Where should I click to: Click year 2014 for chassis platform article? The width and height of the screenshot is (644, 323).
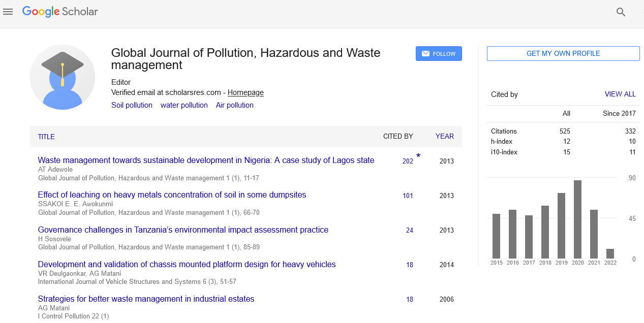(447, 265)
